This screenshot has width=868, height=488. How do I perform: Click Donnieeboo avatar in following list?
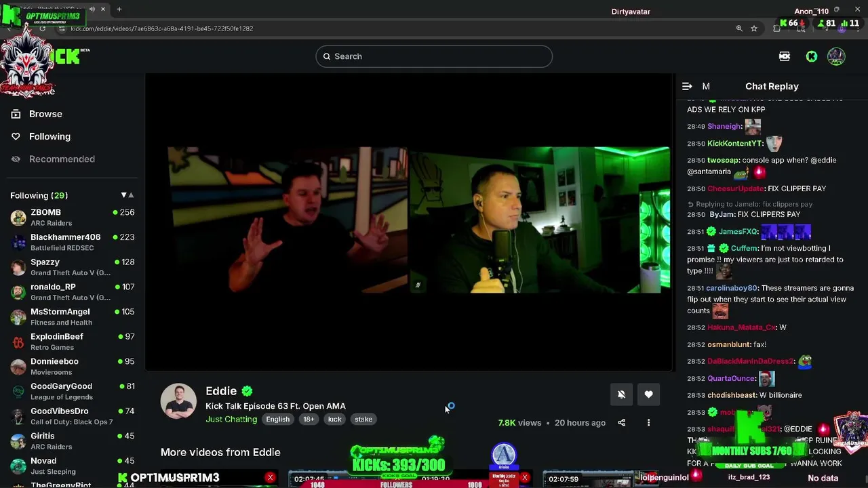(x=18, y=367)
